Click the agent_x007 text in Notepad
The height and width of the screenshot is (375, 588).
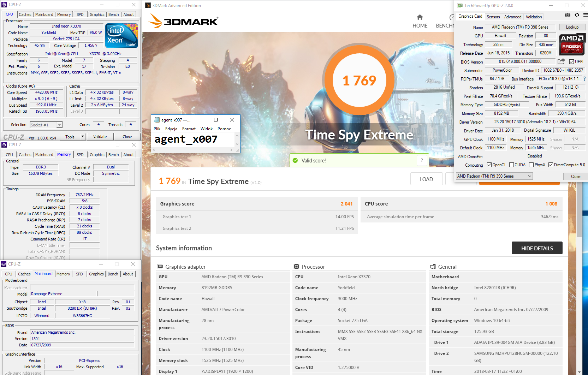click(186, 139)
